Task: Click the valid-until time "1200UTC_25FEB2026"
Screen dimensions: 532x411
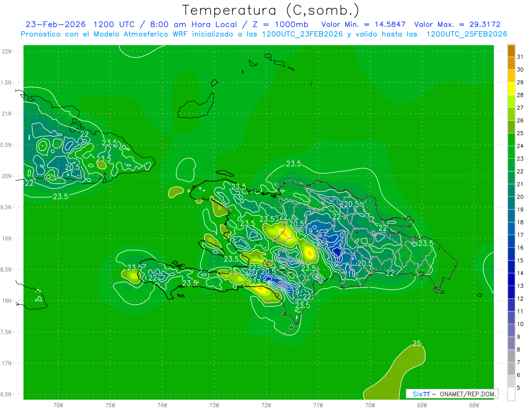Action: [x=467, y=34]
